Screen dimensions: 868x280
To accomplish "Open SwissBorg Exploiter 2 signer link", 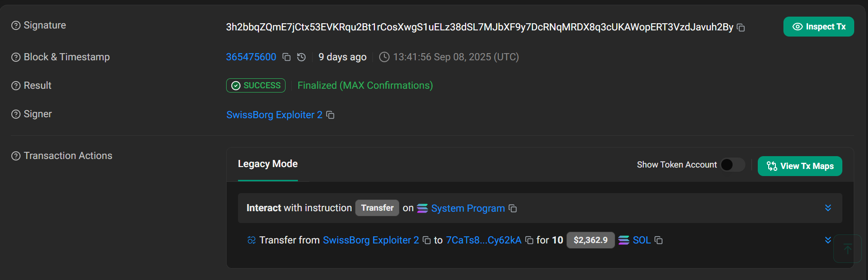I will click(x=274, y=115).
